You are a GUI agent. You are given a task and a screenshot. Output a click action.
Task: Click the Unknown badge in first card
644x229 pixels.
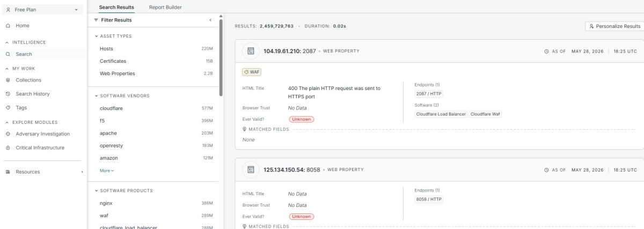pyautogui.click(x=302, y=120)
